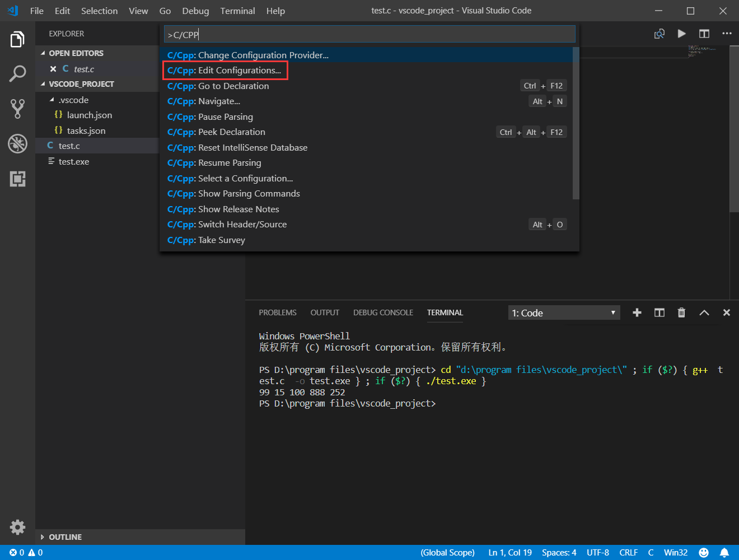Select the Terminal tab

[445, 312]
